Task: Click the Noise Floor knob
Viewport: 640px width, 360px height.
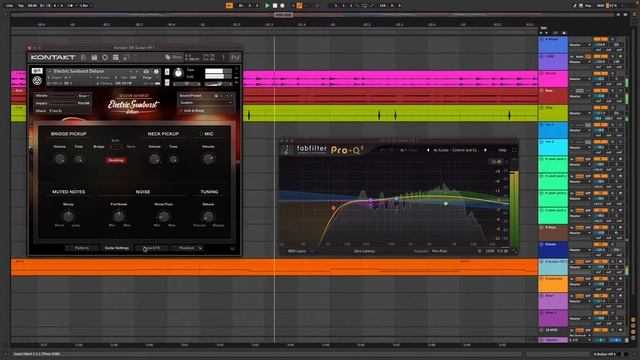Action: [x=163, y=216]
